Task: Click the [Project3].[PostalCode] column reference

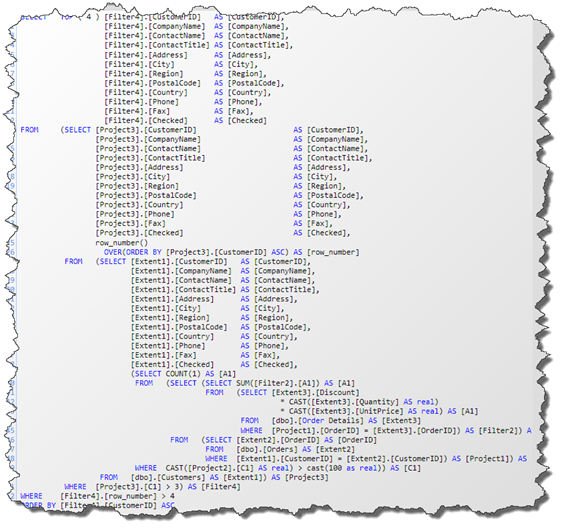Action: pyautogui.click(x=146, y=196)
